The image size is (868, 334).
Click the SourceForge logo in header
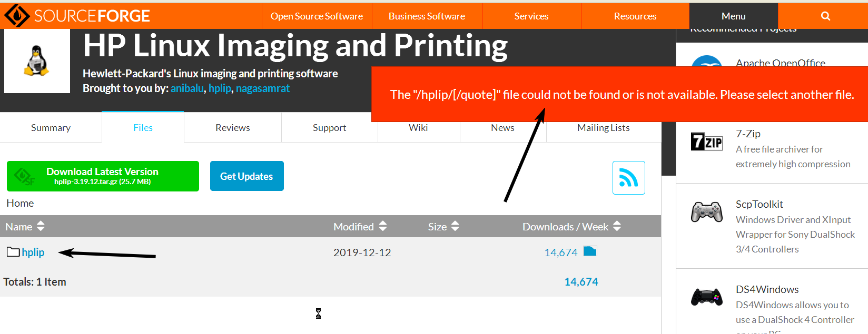point(77,16)
